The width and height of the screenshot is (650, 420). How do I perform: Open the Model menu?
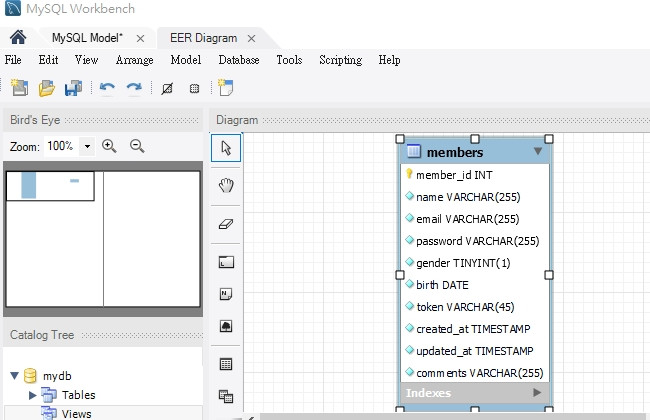point(186,60)
